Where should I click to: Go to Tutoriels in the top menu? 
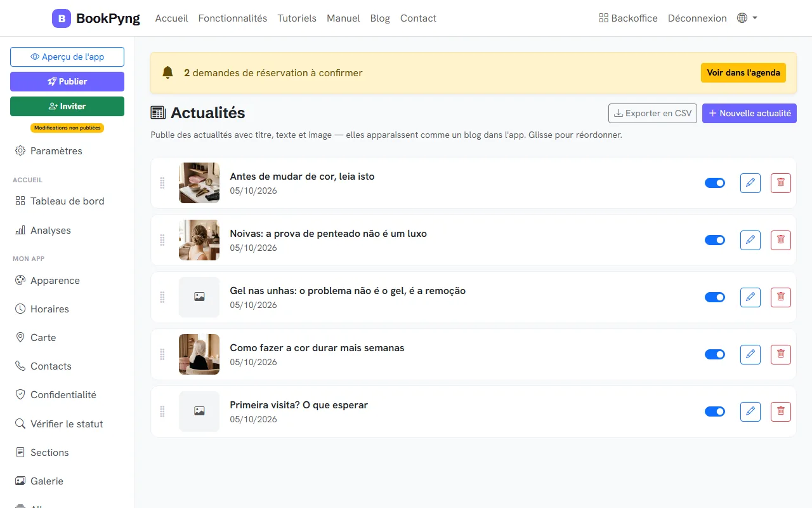click(x=297, y=18)
